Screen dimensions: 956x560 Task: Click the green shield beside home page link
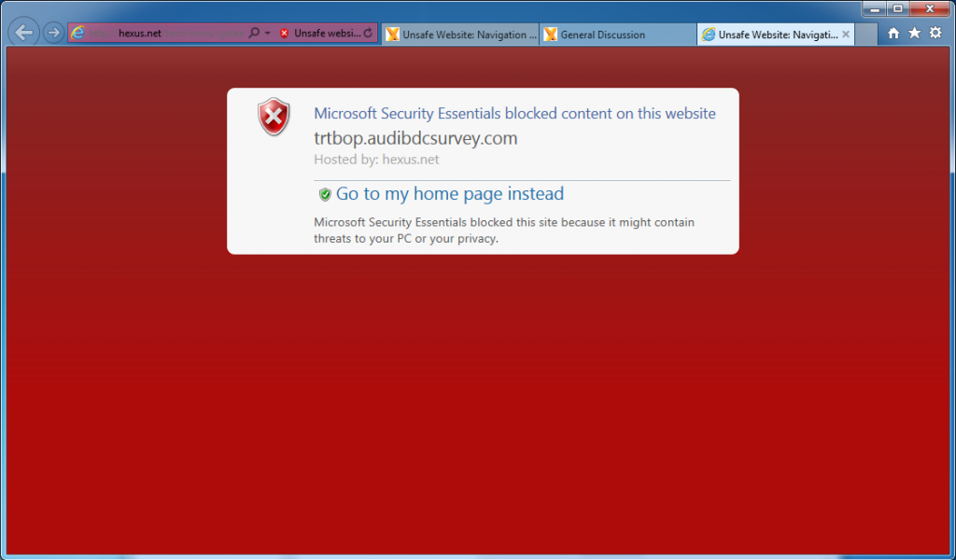tap(325, 194)
